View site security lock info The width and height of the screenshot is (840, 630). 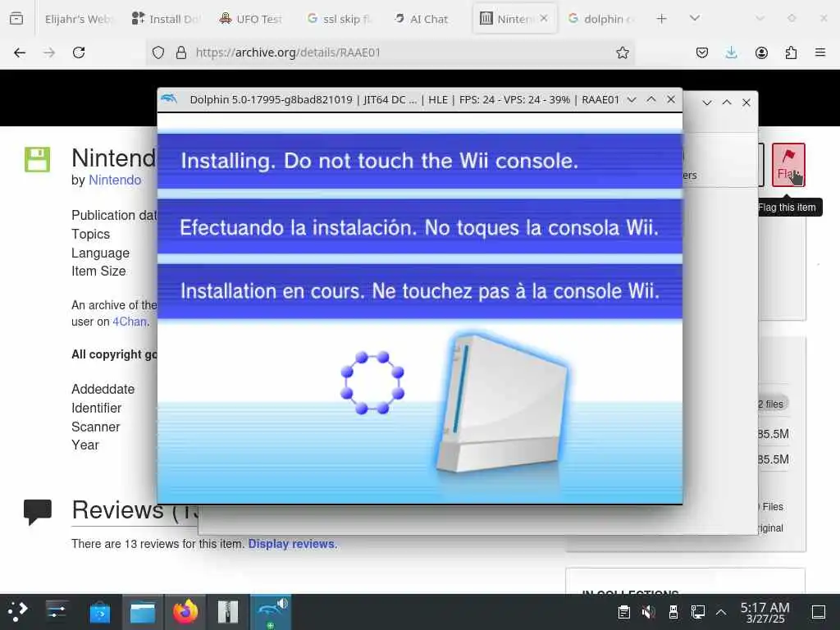coord(181,52)
